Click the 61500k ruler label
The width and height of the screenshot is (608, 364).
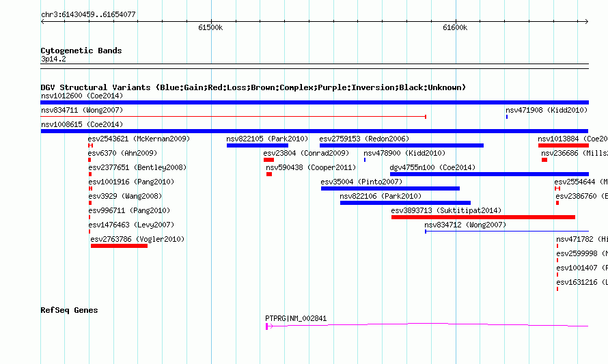(210, 27)
